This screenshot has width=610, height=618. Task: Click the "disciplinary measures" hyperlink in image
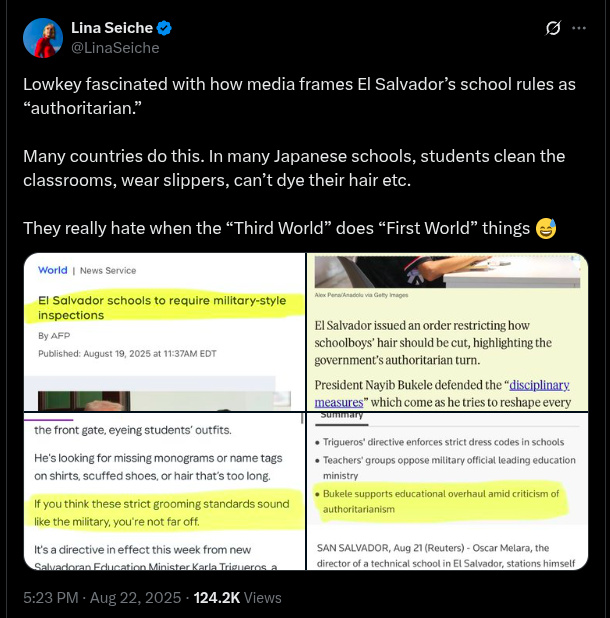point(442,393)
